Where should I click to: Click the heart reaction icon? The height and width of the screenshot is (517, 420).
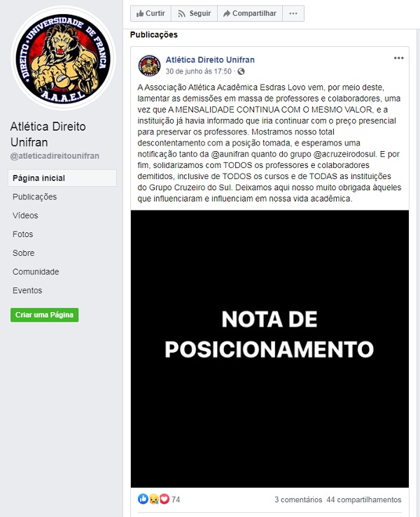[164, 499]
